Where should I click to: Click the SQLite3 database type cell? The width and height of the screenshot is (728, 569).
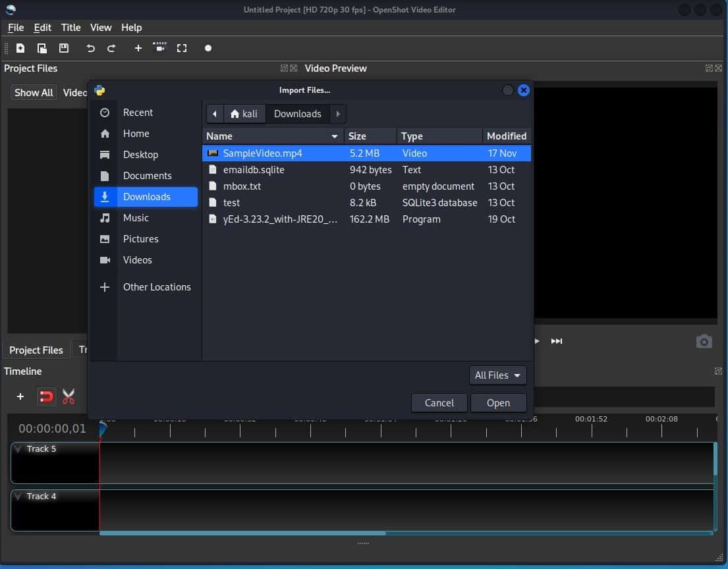click(439, 203)
